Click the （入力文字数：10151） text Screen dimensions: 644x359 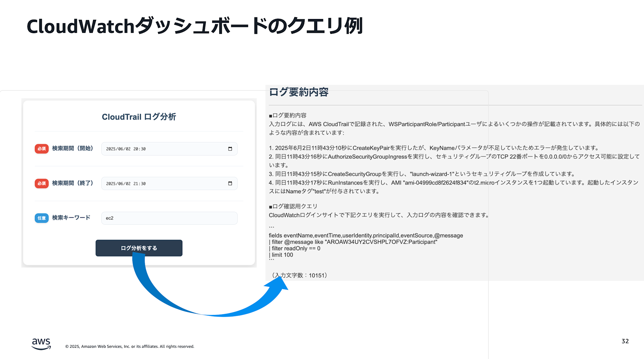(x=299, y=275)
